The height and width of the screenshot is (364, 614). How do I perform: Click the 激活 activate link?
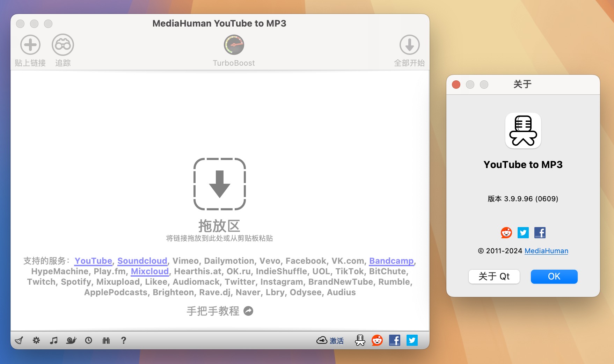[337, 341]
